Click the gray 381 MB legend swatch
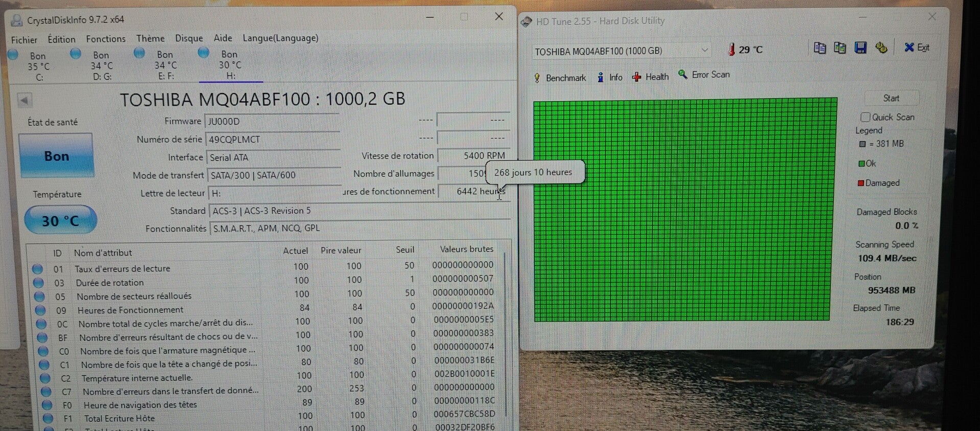The height and width of the screenshot is (431, 980). (862, 144)
